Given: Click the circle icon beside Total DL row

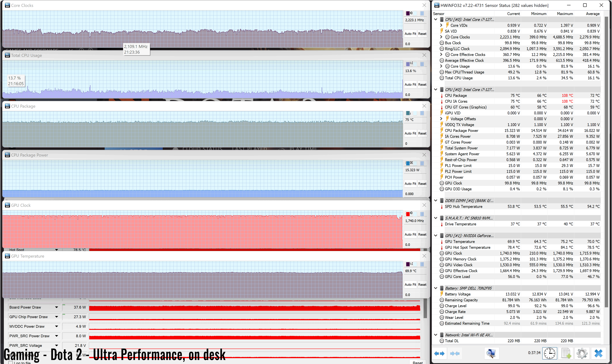Looking at the screenshot, I should point(442,341).
